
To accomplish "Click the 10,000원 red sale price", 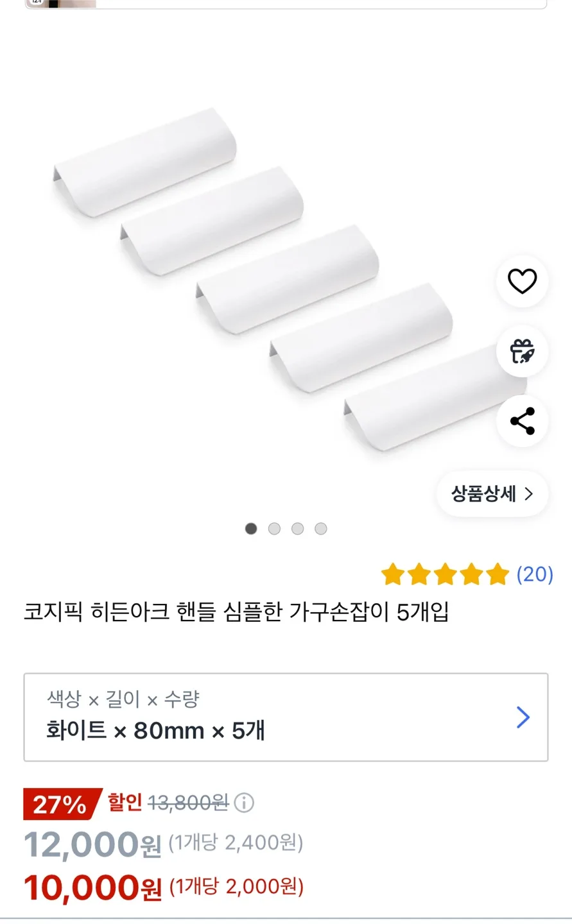I will [93, 888].
